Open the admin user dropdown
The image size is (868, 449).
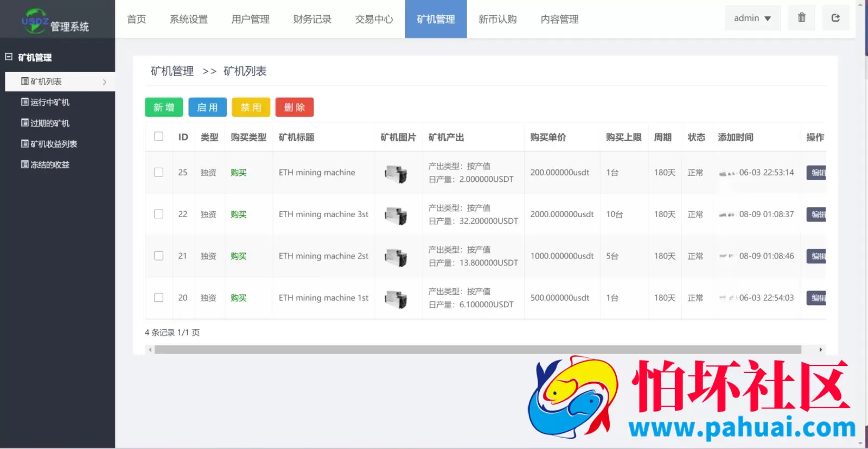[752, 18]
